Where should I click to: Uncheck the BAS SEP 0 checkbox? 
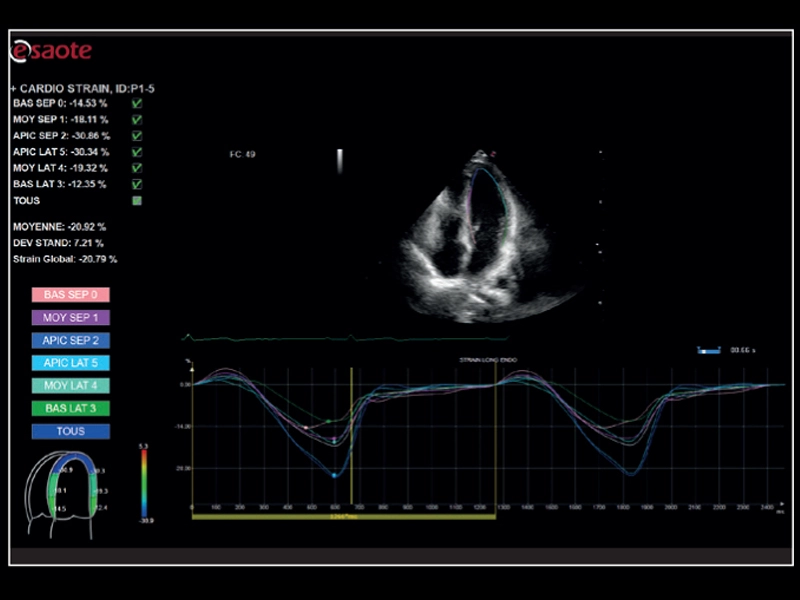pyautogui.click(x=137, y=103)
